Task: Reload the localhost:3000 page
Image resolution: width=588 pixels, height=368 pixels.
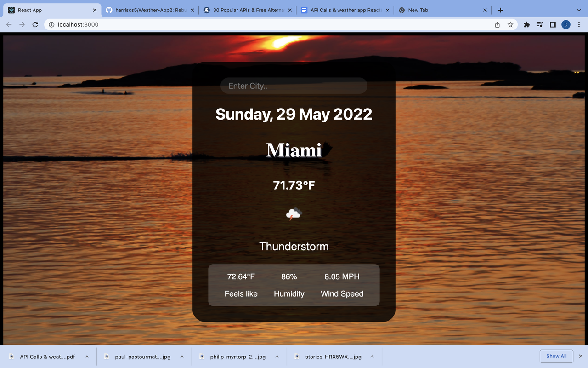Action: point(35,24)
